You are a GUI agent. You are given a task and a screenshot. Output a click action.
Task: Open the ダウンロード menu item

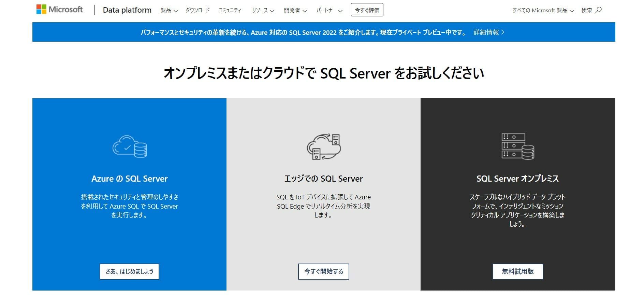pyautogui.click(x=197, y=10)
